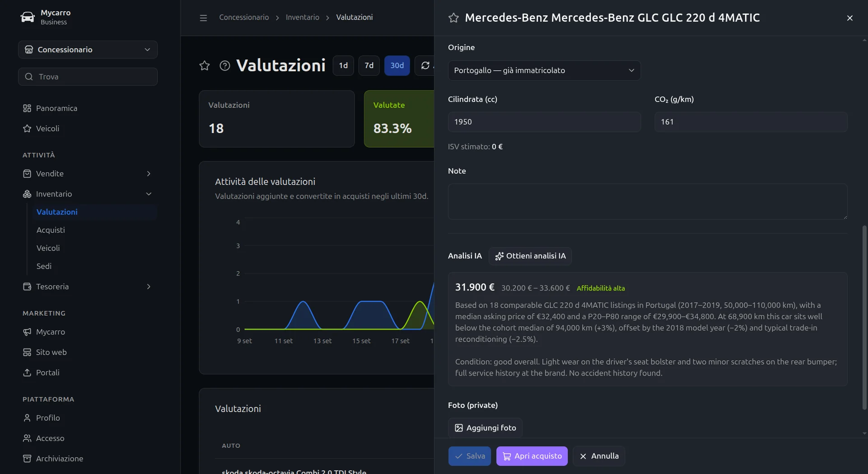The image size is (868, 474).
Task: Toggle the hamburger sidebar menu icon
Action: (203, 18)
